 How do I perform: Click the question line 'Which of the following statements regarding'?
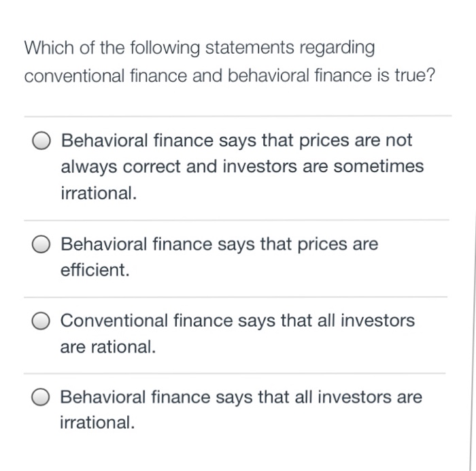pos(199,48)
